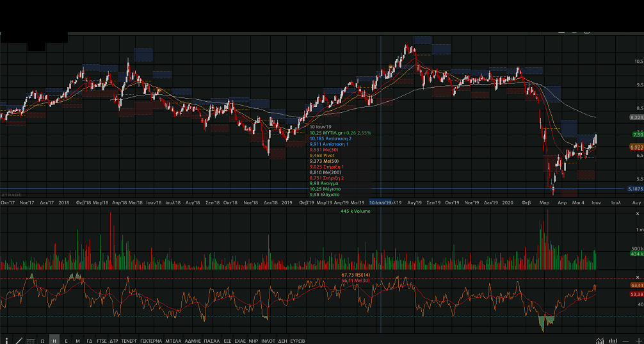
Task: Click the info icon in bottom toolbar
Action: tap(6, 340)
